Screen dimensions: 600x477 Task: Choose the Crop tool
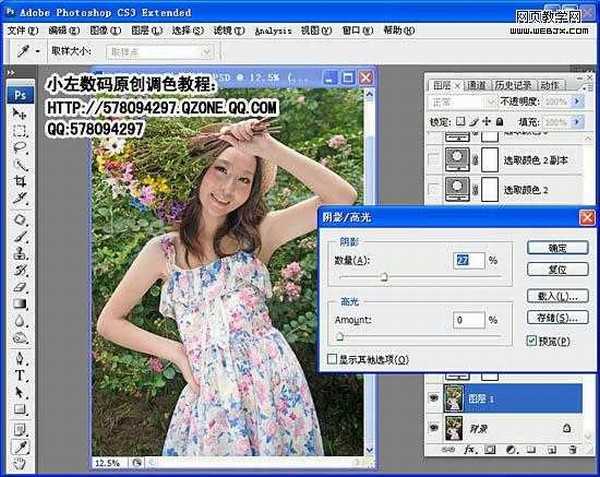19,180
